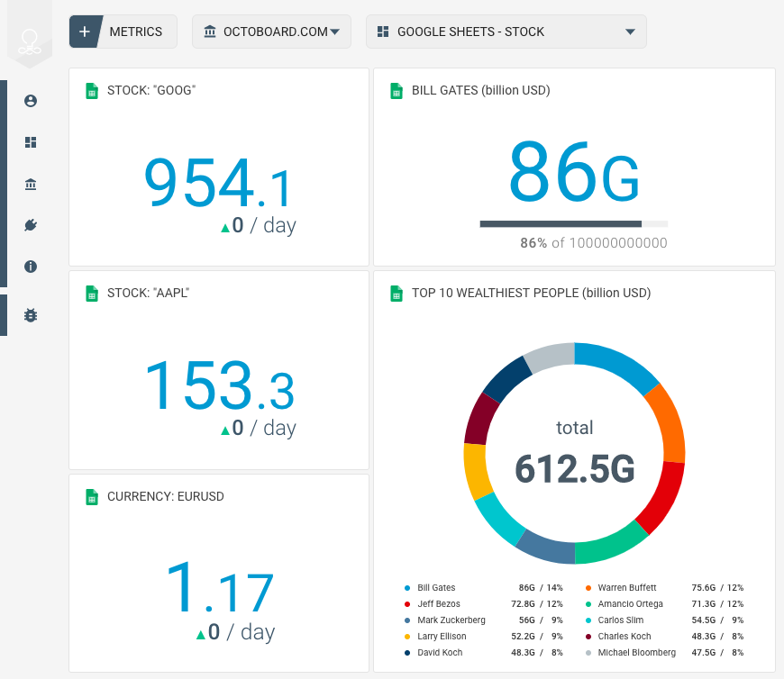Click the CURRENCY: EURUSD widget title

tap(166, 496)
